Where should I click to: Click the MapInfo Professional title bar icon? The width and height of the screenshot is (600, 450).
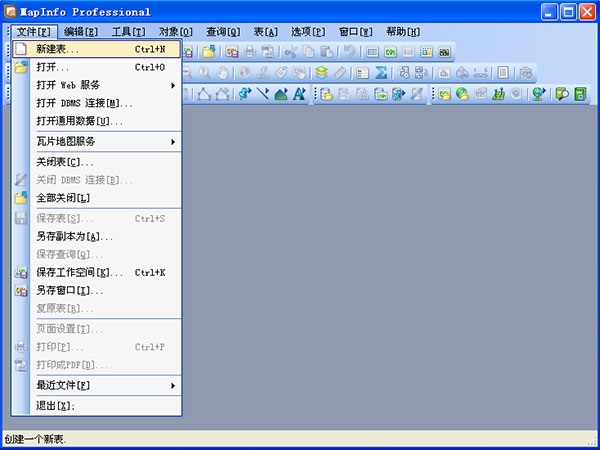[10, 12]
